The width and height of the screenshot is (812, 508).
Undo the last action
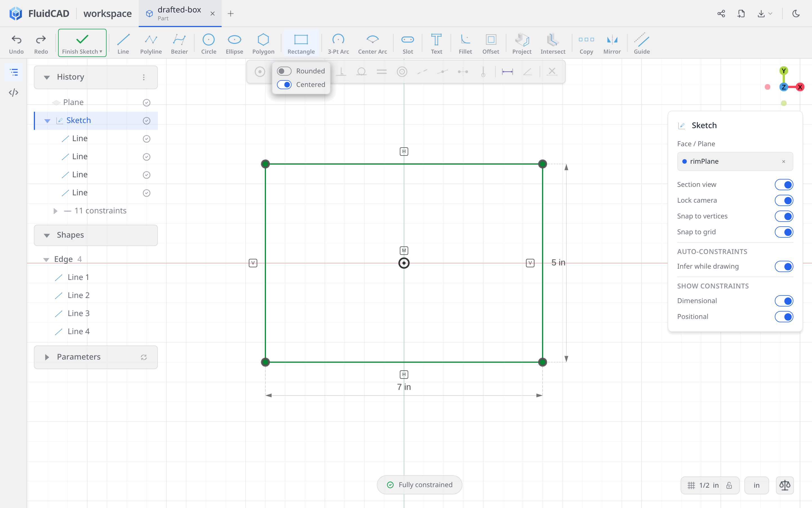coord(16,43)
